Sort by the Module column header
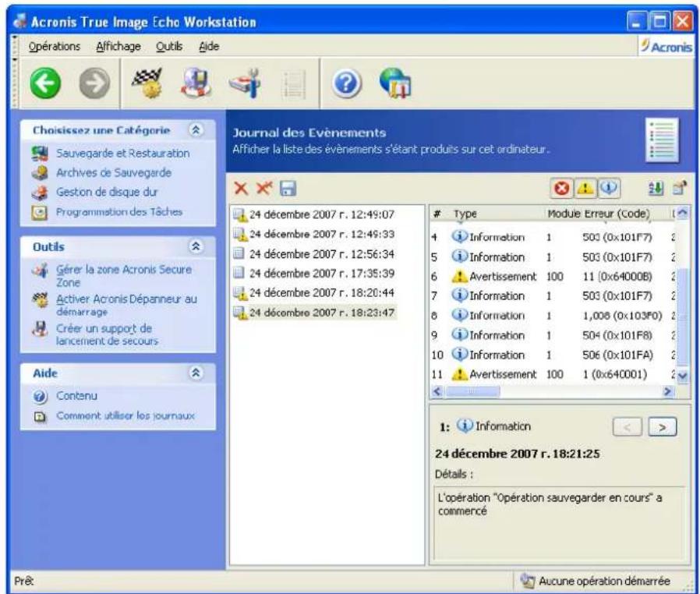Screen dimensions: 700x594 point(564,214)
